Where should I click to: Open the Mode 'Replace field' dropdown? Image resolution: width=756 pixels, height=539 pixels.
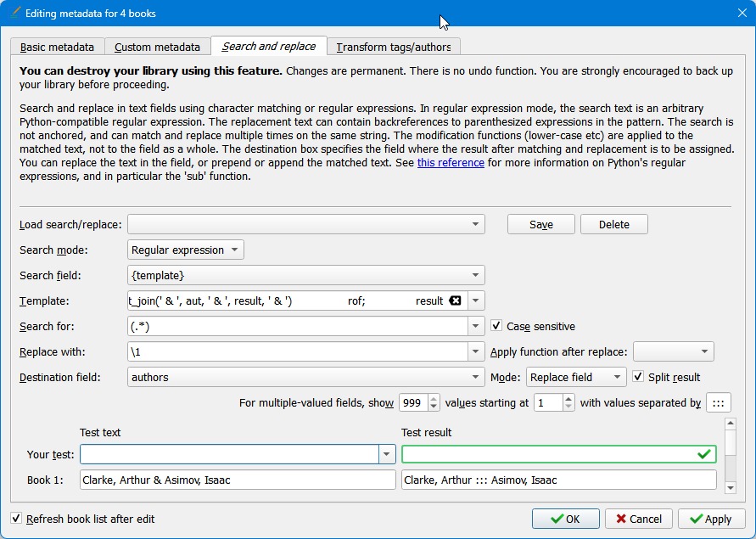coord(576,377)
